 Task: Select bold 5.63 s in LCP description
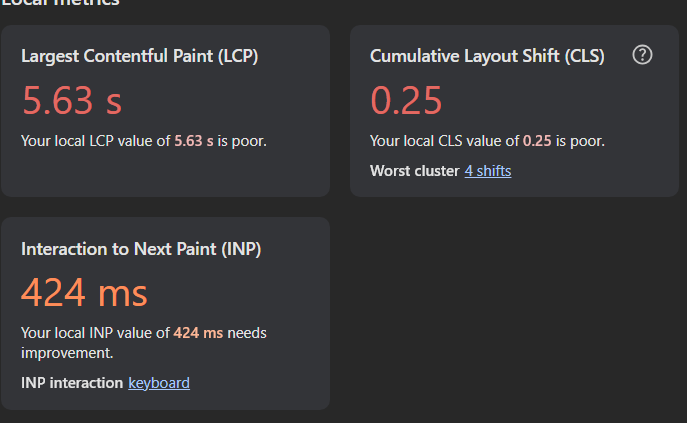tap(194, 141)
